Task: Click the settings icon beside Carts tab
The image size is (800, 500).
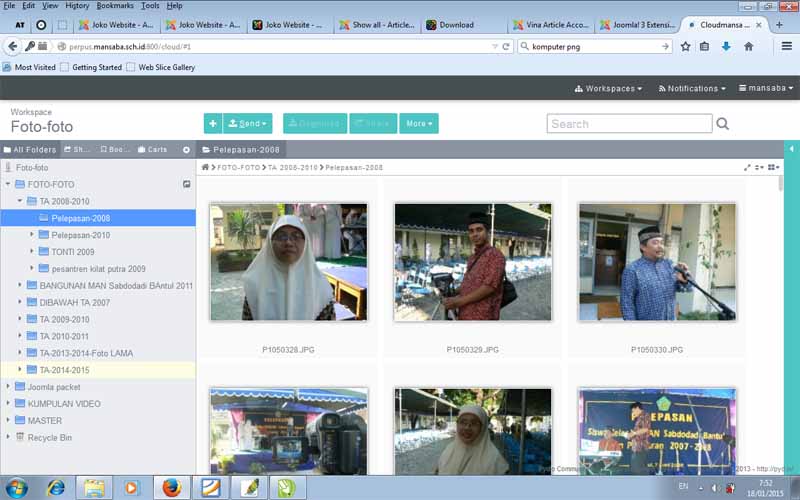Action: click(x=186, y=149)
